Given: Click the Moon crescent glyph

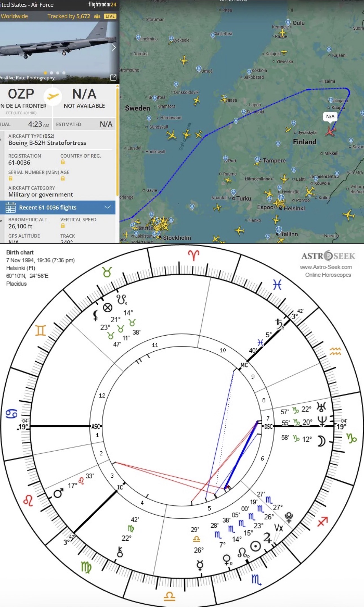Looking at the screenshot, I should click(x=321, y=441).
